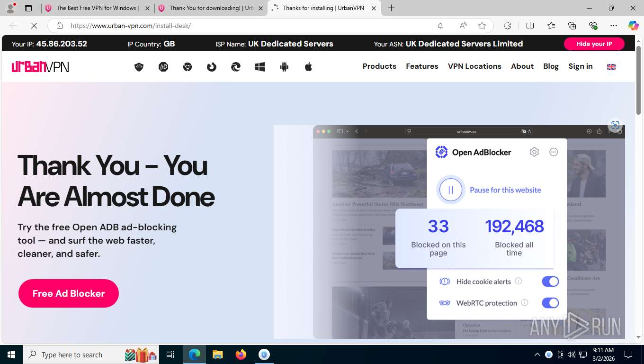
Task: Select the Apple platform icon
Action: [x=308, y=67]
